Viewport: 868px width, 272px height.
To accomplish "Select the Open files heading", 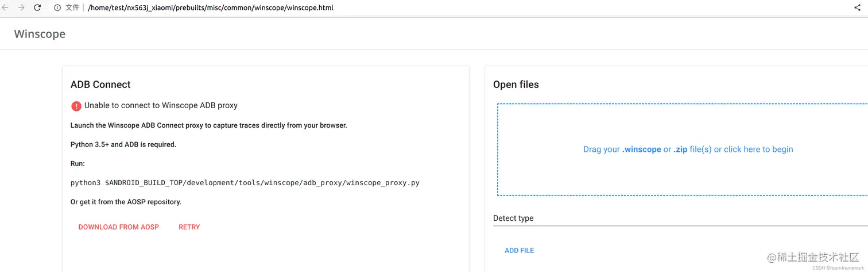I will point(516,85).
